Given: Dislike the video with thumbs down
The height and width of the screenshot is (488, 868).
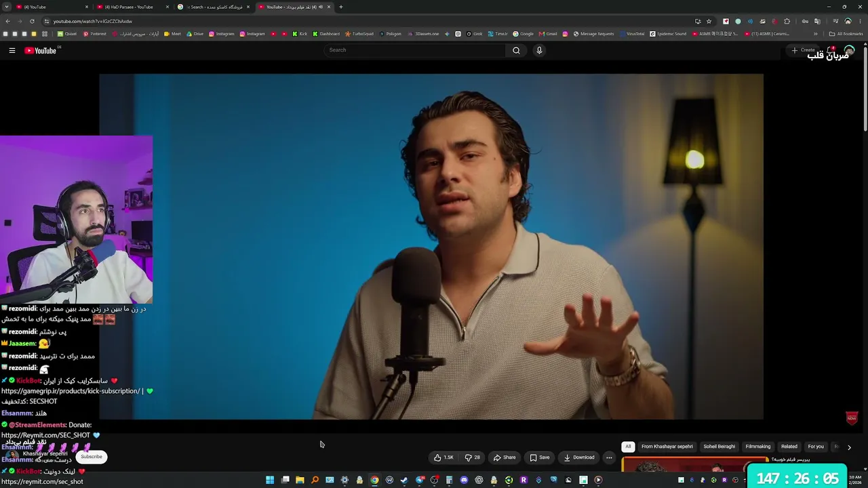Looking at the screenshot, I should pos(473,457).
